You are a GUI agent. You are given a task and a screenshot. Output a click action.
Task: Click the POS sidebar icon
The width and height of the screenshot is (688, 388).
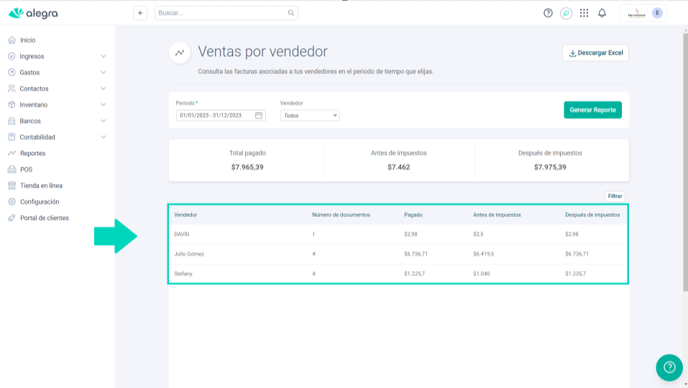[x=12, y=169]
